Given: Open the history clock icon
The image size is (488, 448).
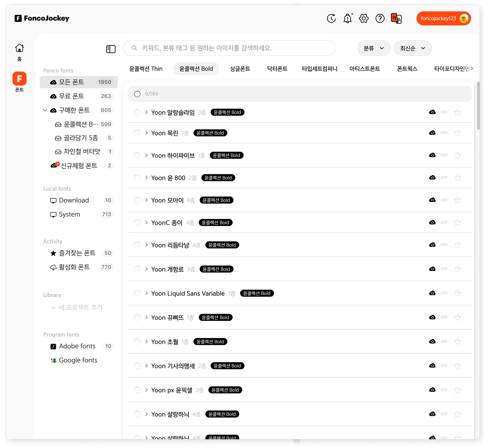Looking at the screenshot, I should point(331,18).
